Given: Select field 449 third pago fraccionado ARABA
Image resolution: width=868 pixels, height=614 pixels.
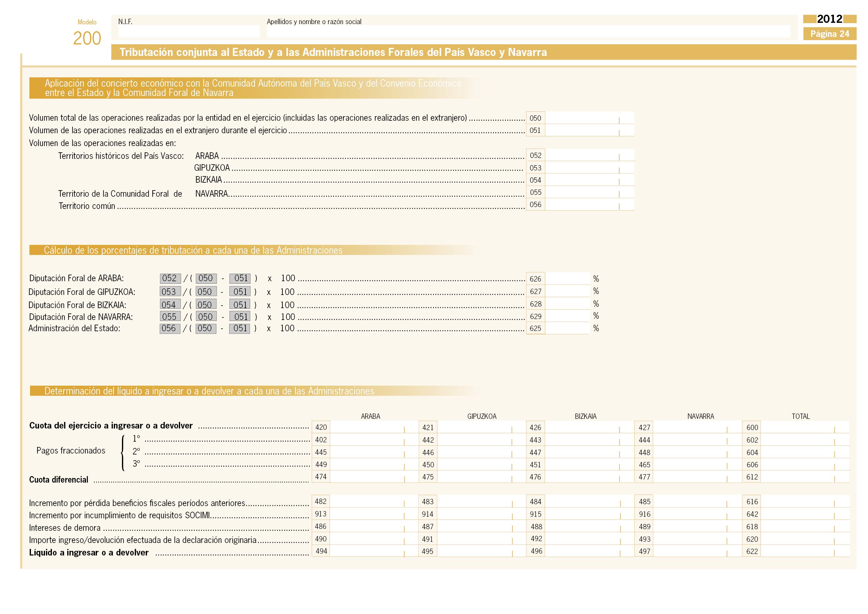Looking at the screenshot, I should (x=374, y=464).
